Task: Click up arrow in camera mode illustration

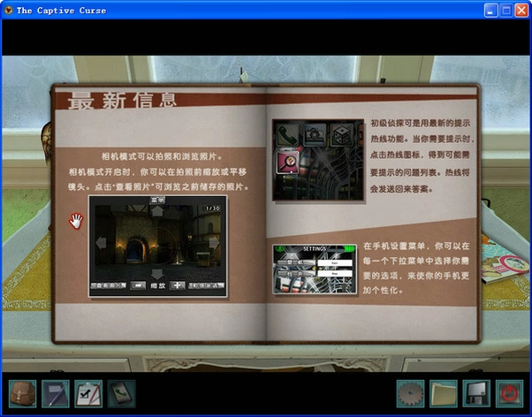Action: [x=156, y=210]
